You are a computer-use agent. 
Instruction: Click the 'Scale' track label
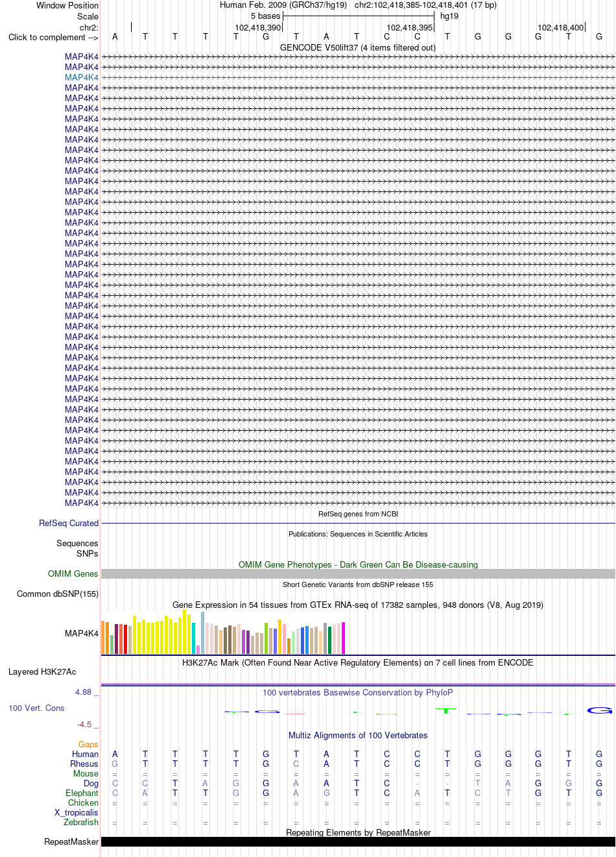[88, 17]
